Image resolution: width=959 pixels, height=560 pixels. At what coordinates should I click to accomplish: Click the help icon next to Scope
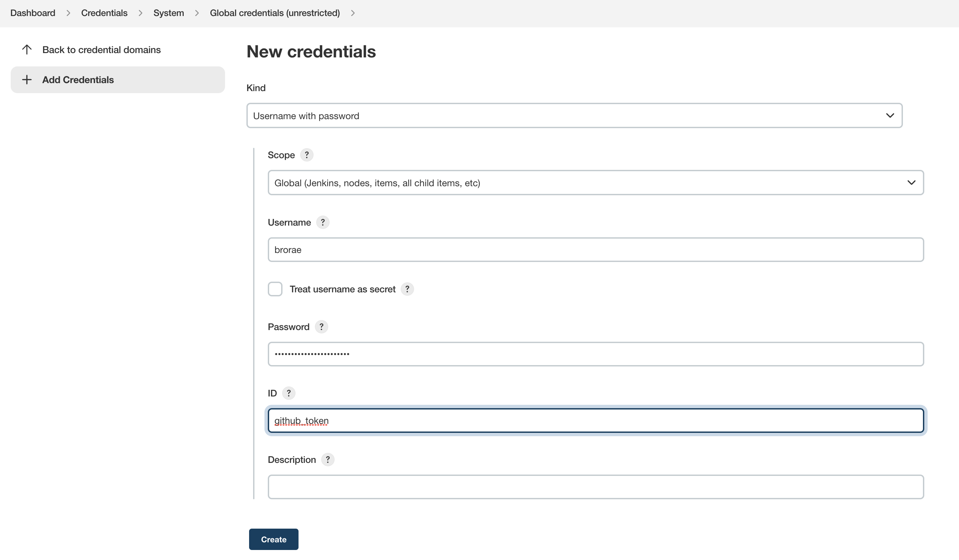[x=306, y=155]
